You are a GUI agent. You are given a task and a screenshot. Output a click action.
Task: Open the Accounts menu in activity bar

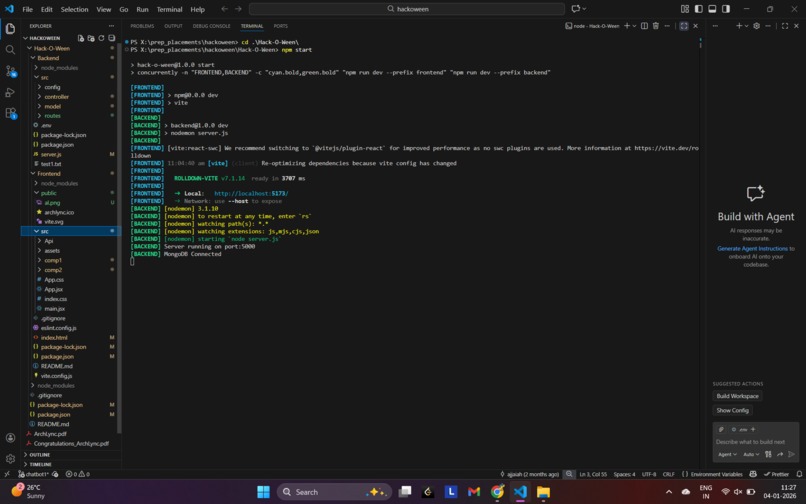[x=10, y=438]
